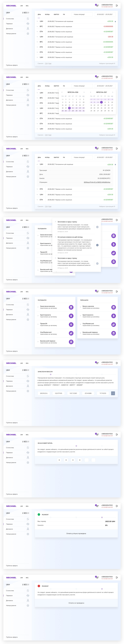124x644 pixels.
Task: Click the Випуск векселя document icon
Action: point(114,307)
